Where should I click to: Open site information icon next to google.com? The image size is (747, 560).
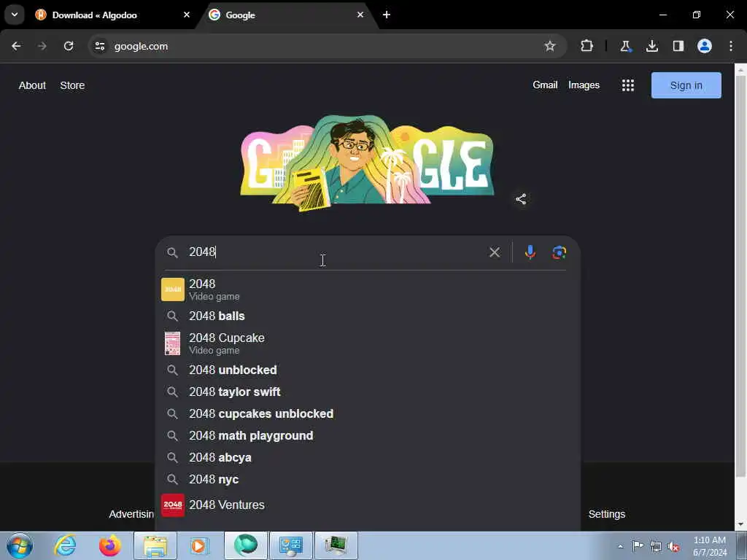pyautogui.click(x=99, y=46)
